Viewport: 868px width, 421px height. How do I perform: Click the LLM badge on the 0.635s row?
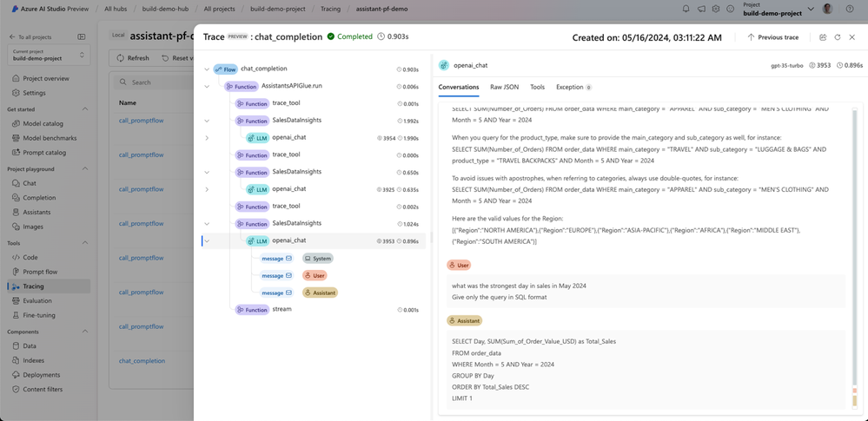click(257, 189)
